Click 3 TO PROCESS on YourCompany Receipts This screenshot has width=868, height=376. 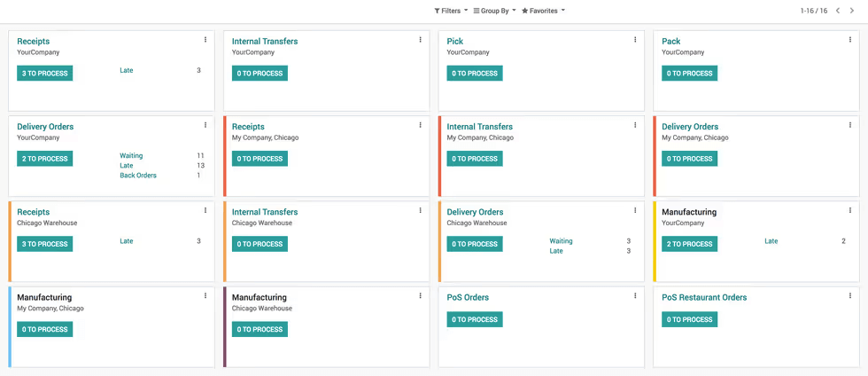(x=45, y=74)
